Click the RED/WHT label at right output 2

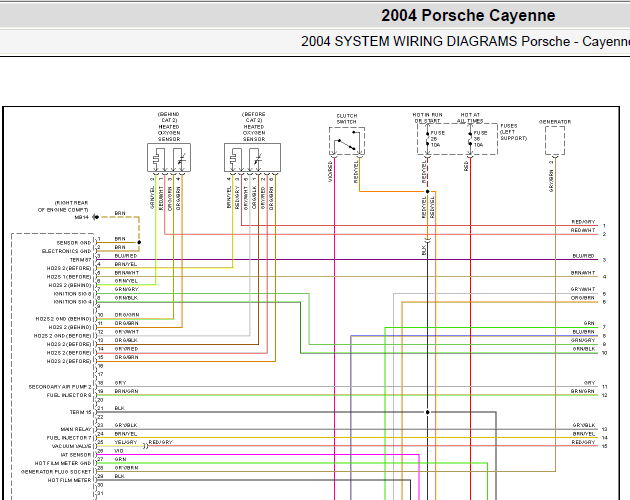pos(583,230)
